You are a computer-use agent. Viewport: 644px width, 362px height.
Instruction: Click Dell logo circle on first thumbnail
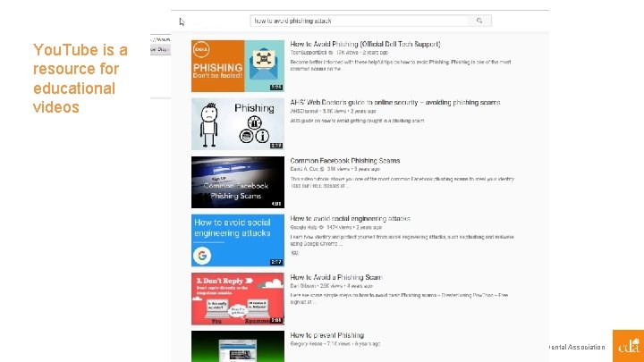click(x=201, y=50)
